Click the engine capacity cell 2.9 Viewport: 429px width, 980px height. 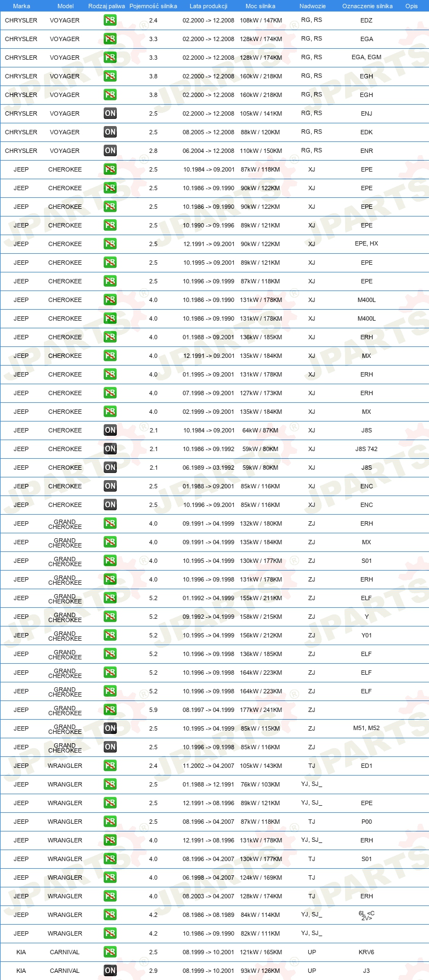(x=153, y=971)
